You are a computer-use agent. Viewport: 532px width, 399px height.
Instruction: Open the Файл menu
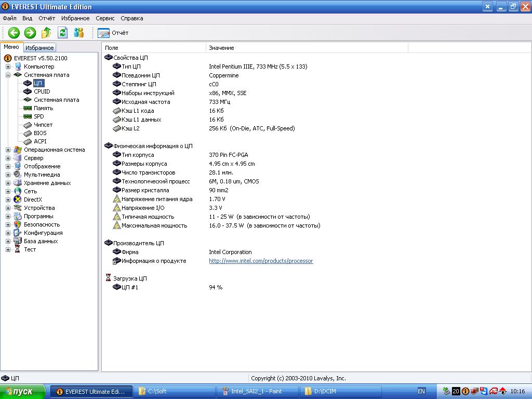pos(9,18)
